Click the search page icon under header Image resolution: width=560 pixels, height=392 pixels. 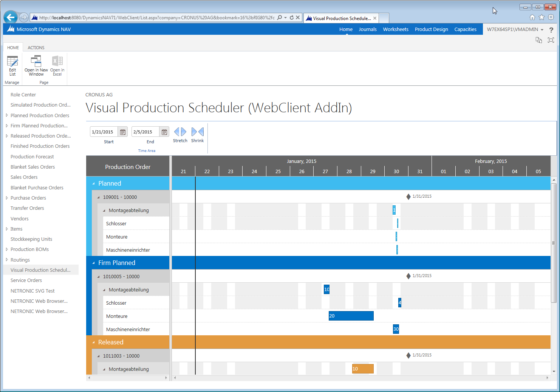(539, 40)
